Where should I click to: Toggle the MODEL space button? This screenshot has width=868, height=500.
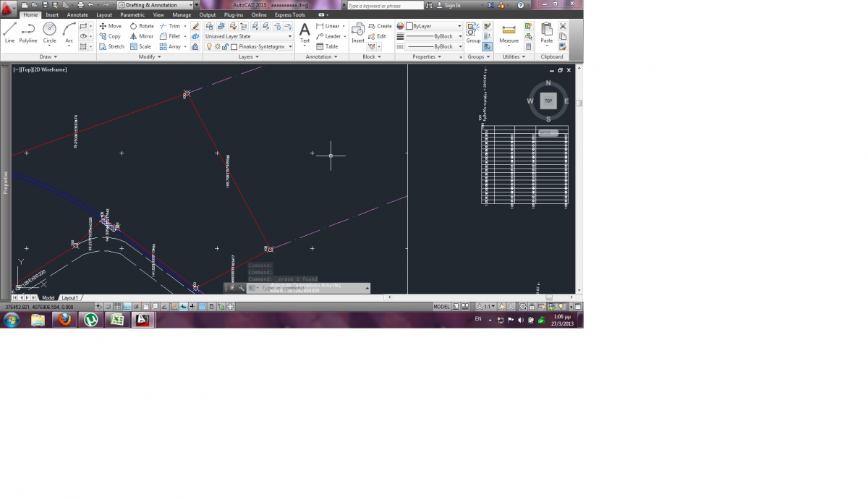(441, 307)
